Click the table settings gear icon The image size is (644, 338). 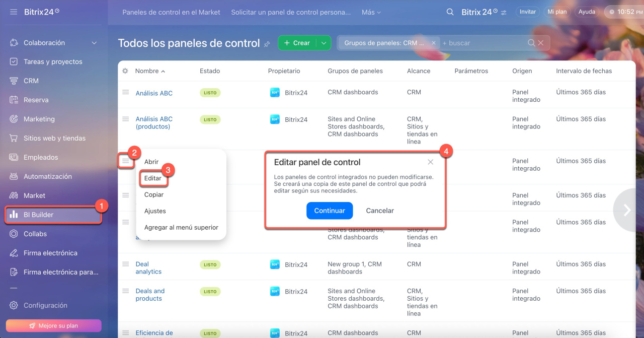coord(125,71)
